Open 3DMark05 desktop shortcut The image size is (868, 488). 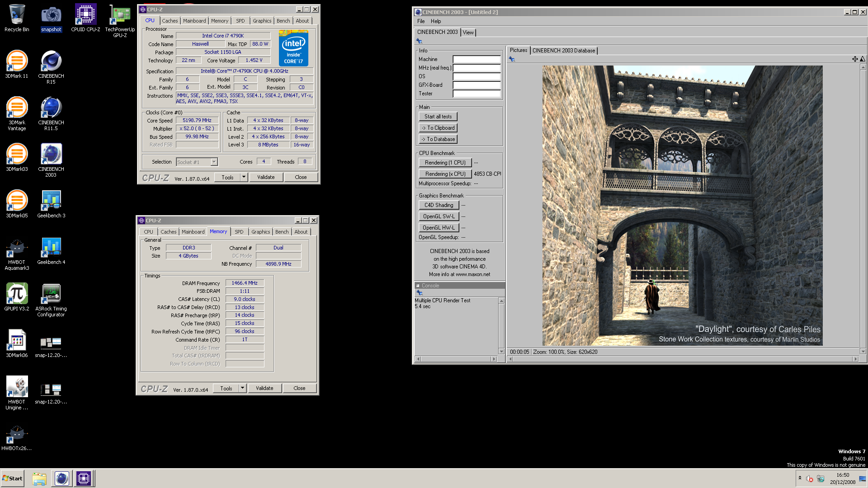click(x=17, y=204)
